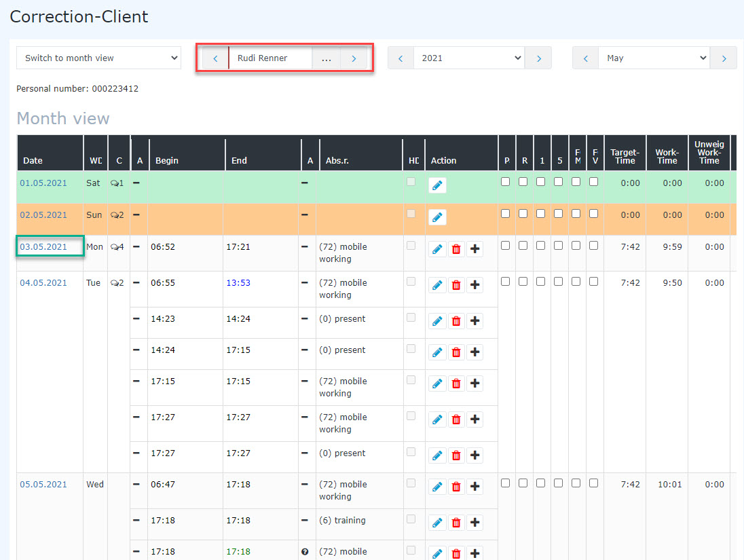
Task: Delete the 17:27 mobile working entry
Action: pyautogui.click(x=456, y=419)
